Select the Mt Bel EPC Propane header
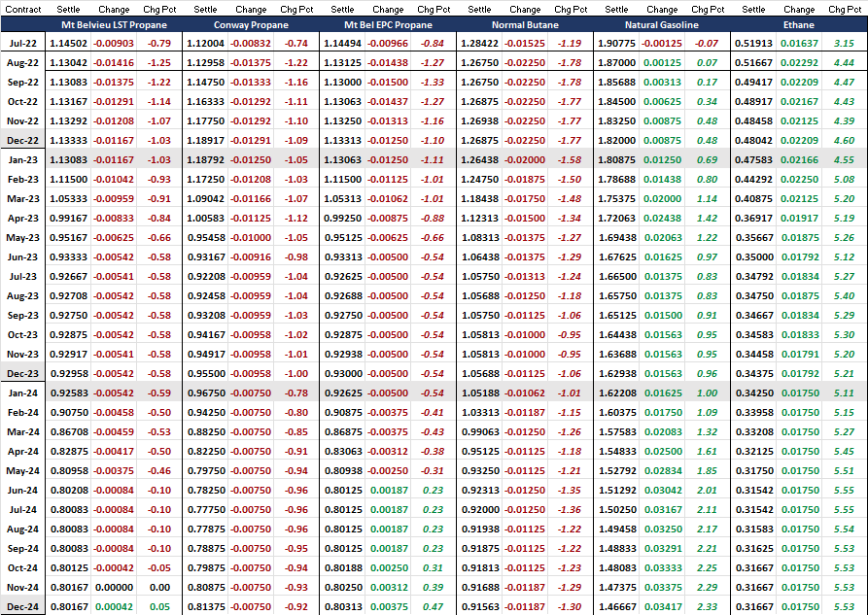 point(388,25)
